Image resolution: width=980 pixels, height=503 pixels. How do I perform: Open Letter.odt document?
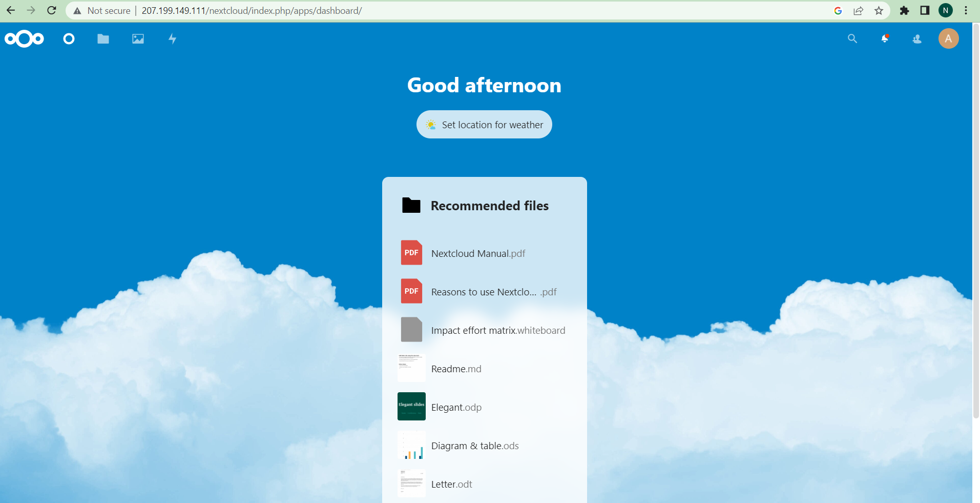tap(484, 484)
